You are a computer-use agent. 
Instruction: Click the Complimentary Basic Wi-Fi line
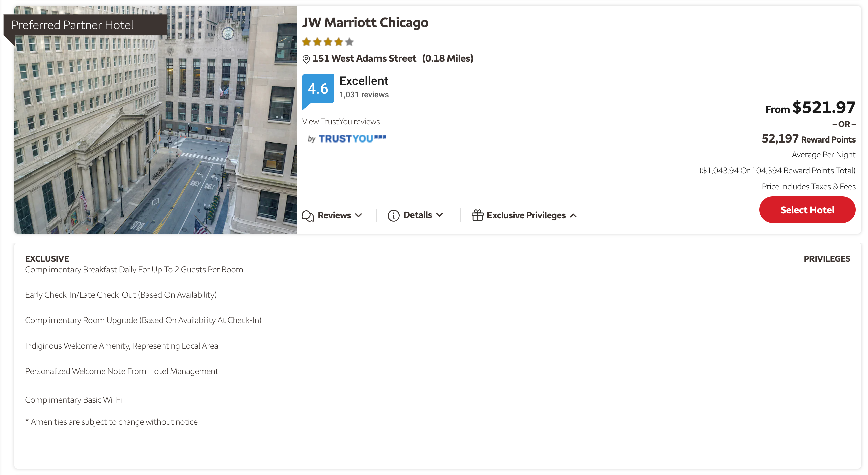[74, 400]
